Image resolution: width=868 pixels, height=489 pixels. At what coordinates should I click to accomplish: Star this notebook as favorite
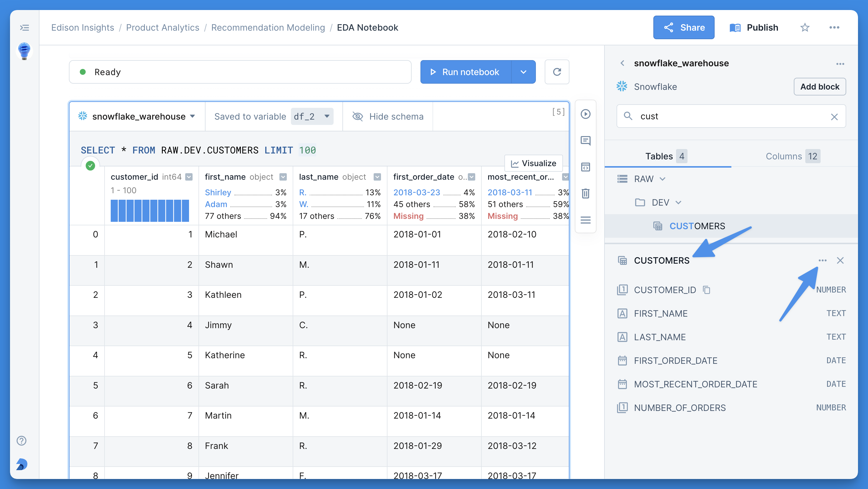pos(805,28)
